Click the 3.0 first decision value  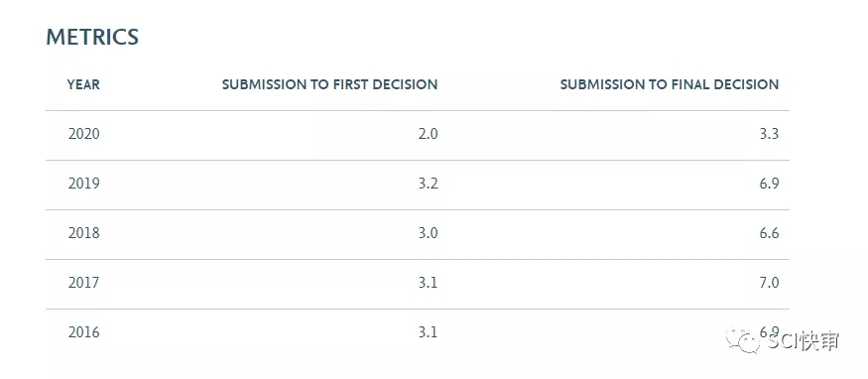tap(428, 233)
